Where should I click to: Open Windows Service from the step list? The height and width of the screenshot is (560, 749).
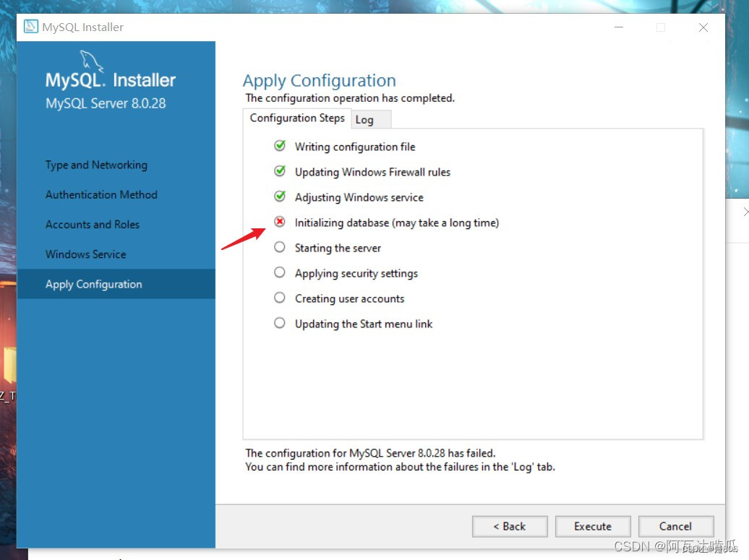(85, 254)
